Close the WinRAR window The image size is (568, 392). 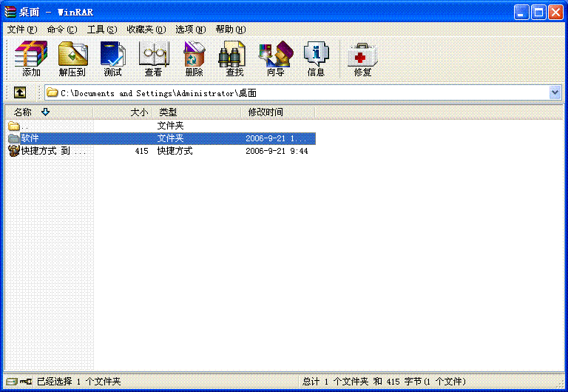click(x=555, y=13)
